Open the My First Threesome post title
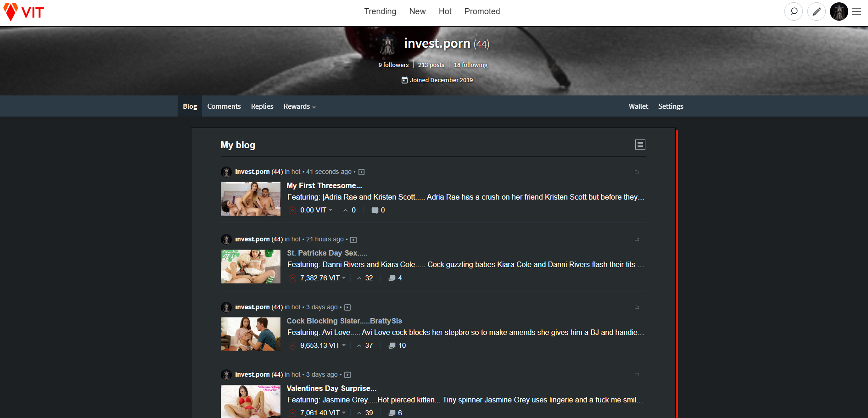Image resolution: width=868 pixels, height=418 pixels. point(324,185)
